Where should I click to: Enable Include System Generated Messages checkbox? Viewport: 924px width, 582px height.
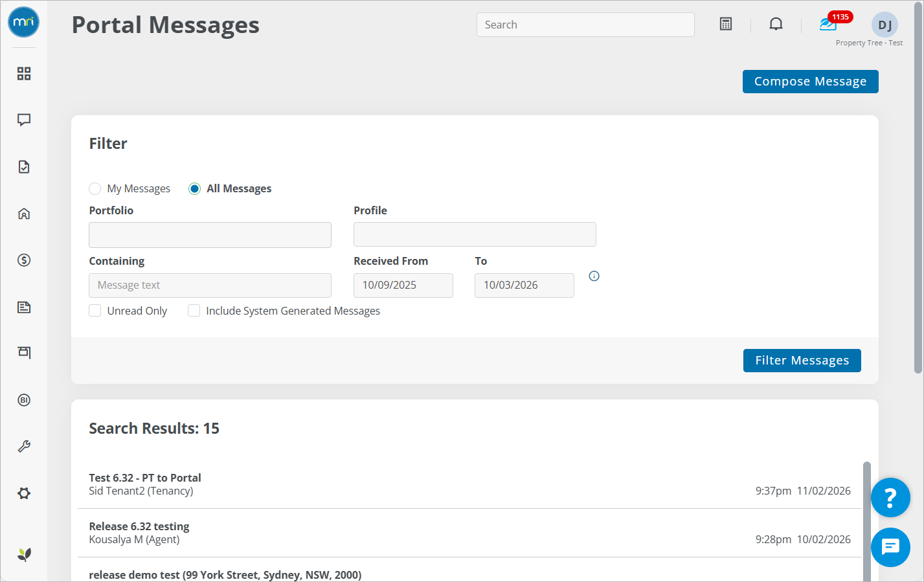click(194, 311)
